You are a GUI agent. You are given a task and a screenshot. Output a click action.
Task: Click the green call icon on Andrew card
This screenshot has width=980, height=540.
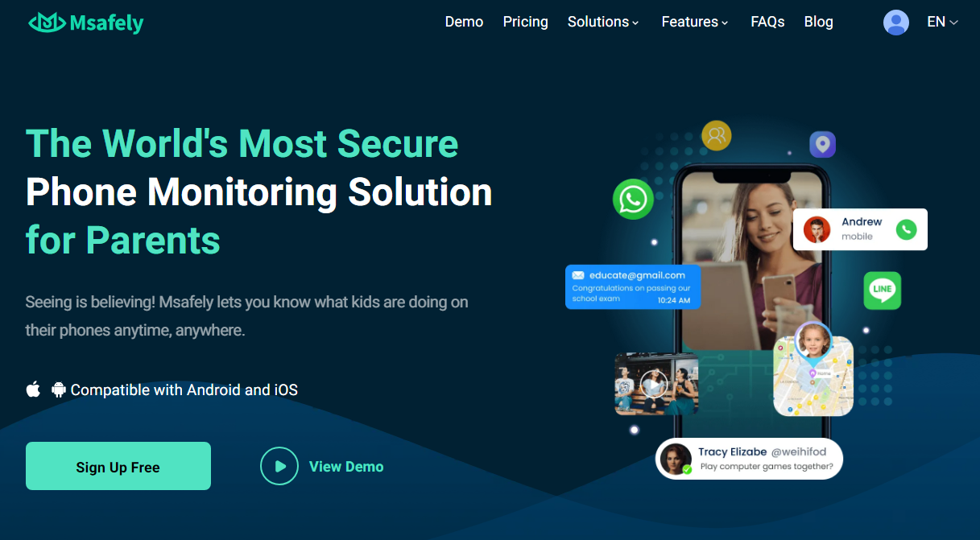pyautogui.click(x=907, y=230)
